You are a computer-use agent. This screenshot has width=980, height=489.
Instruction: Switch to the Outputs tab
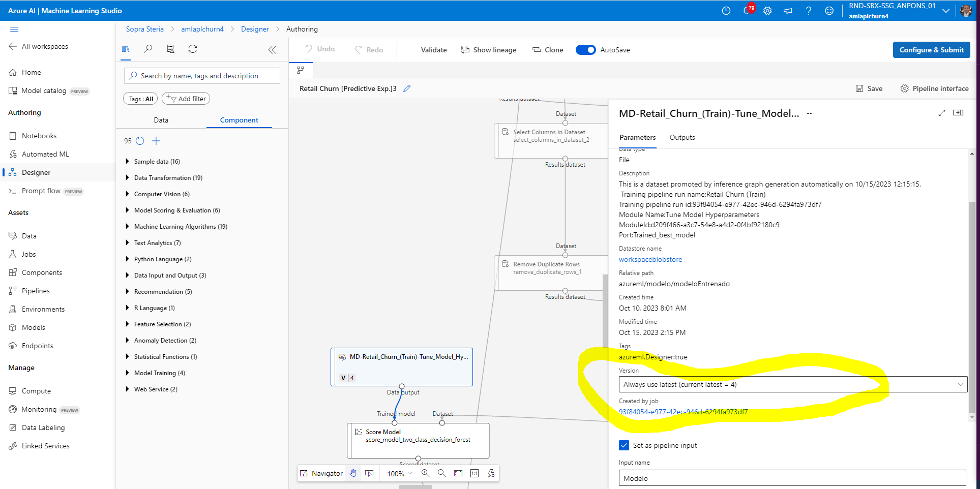682,137
